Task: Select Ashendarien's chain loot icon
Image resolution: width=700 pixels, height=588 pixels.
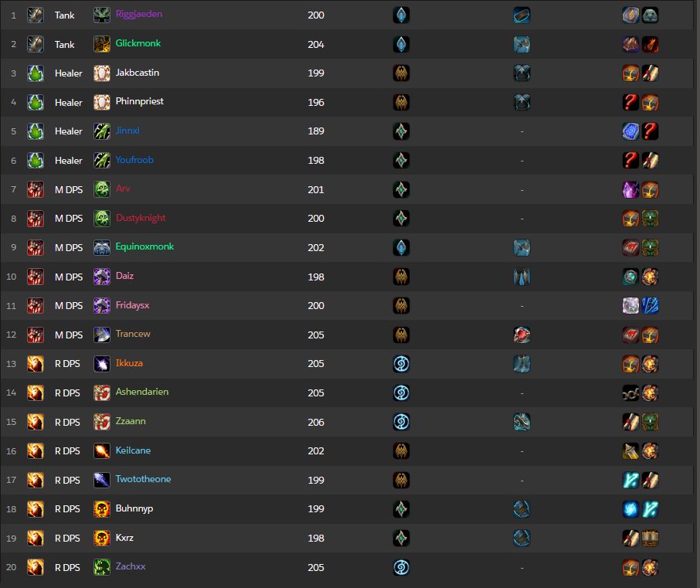Action: 630,393
